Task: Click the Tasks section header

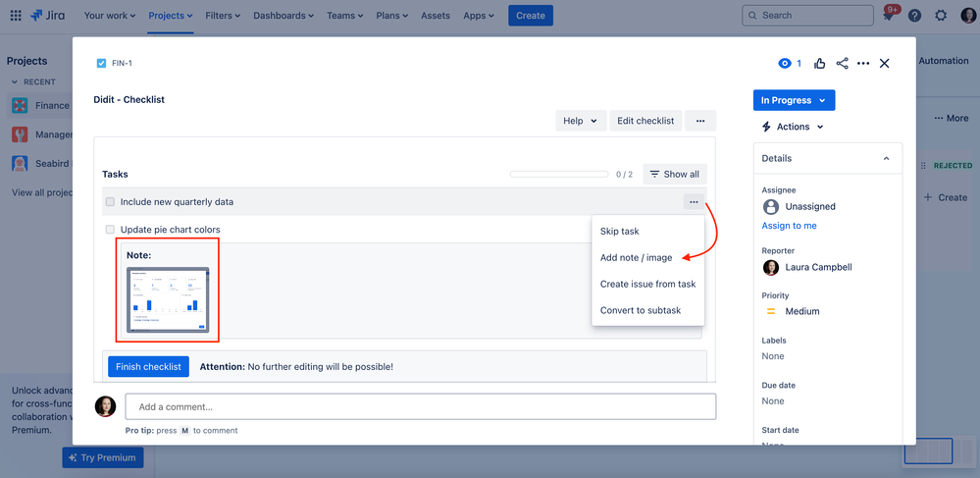Action: click(x=115, y=174)
